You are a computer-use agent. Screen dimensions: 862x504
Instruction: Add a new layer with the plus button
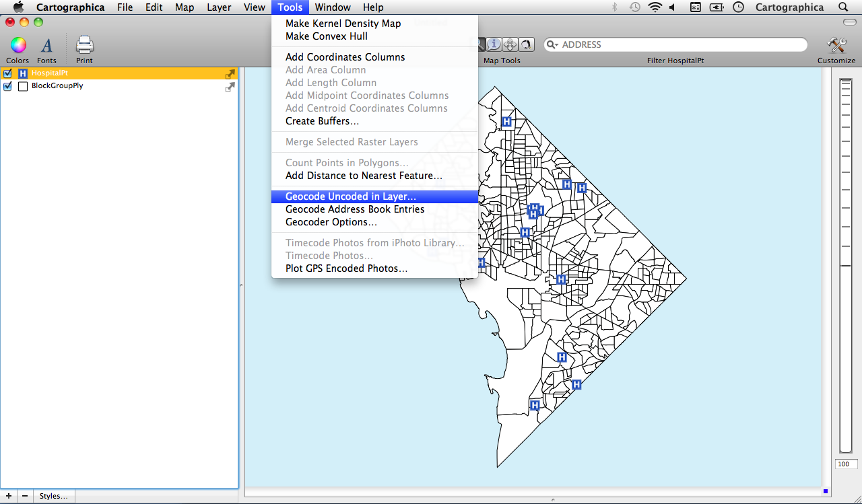click(x=8, y=496)
